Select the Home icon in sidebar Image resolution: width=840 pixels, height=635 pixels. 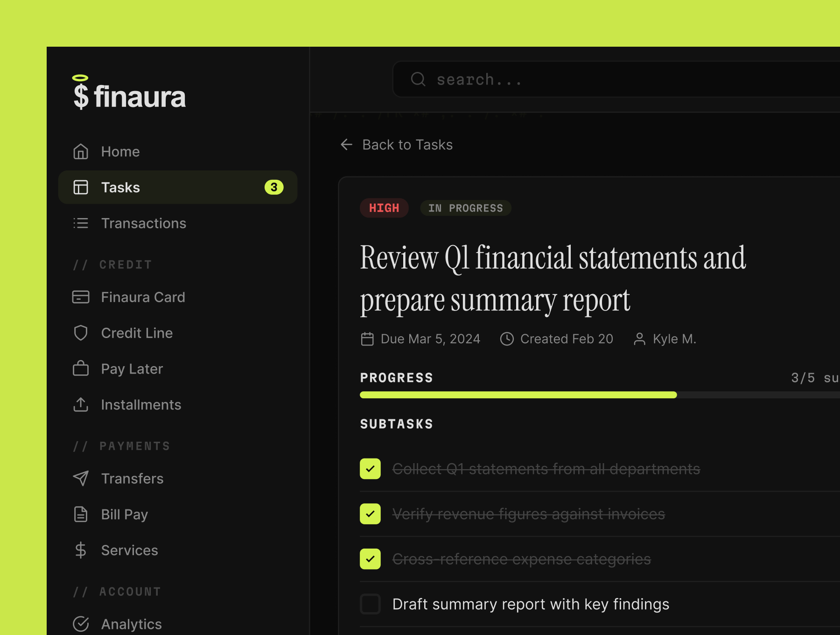coord(81,151)
